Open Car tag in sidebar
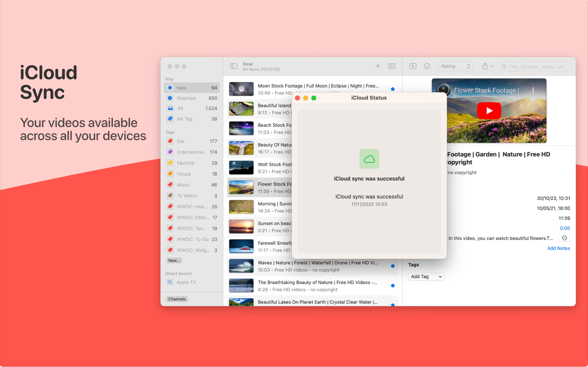588x367 pixels. click(192, 141)
